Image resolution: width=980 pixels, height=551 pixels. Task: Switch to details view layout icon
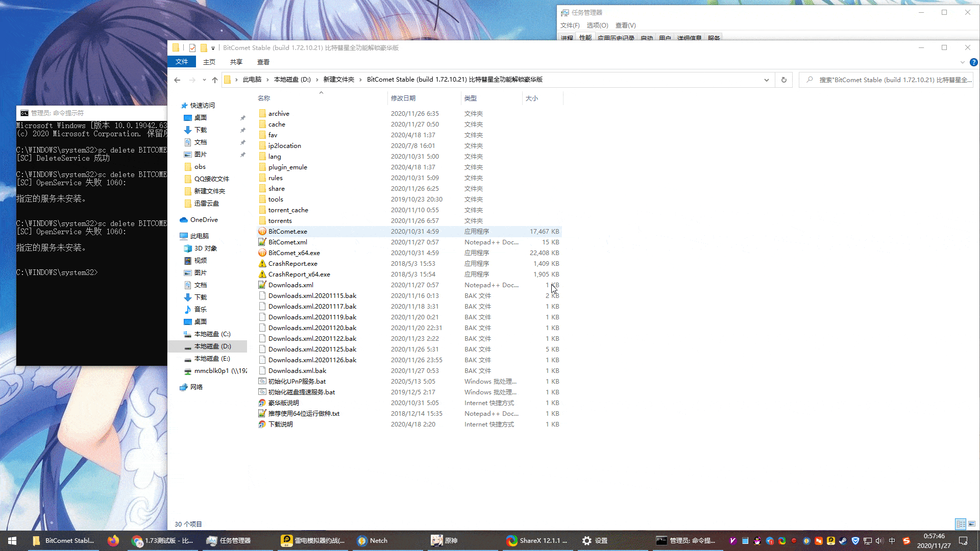961,524
